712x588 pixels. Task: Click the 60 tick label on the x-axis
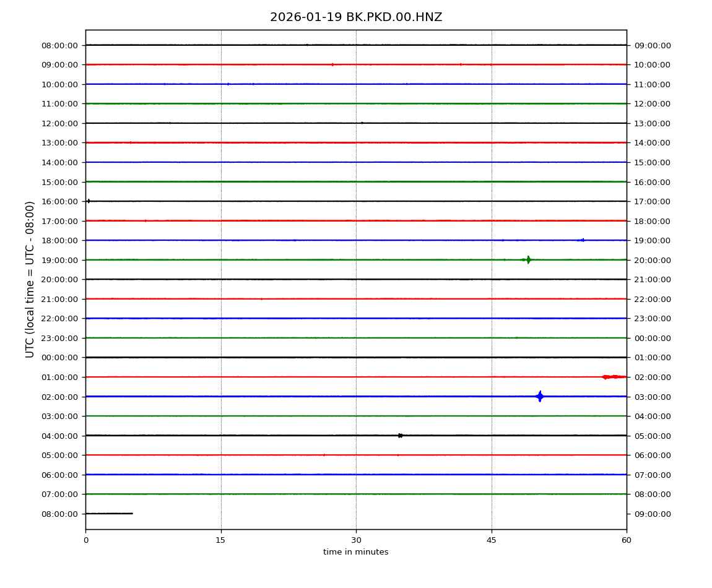(627, 540)
